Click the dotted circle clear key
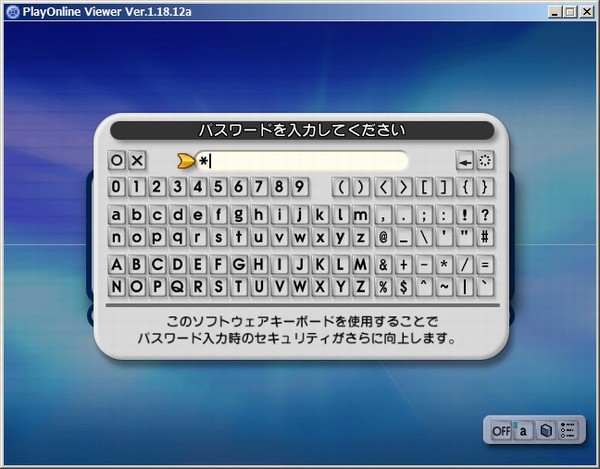 coord(485,161)
